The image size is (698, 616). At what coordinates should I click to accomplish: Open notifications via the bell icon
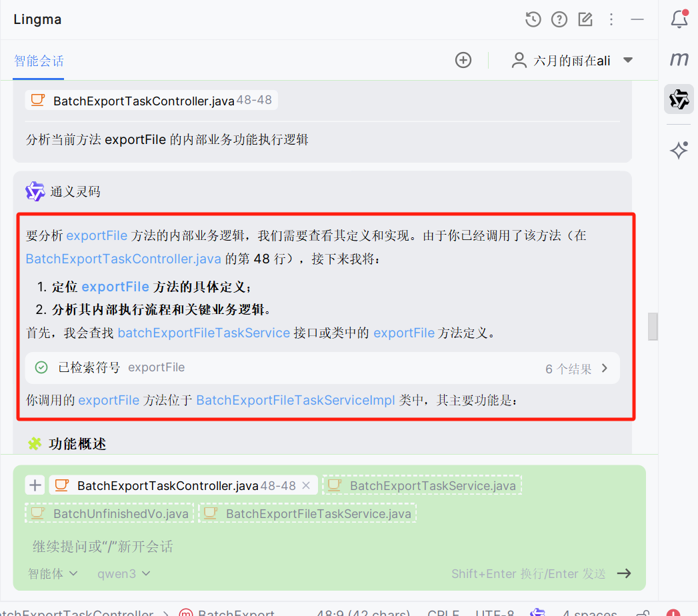tap(679, 19)
